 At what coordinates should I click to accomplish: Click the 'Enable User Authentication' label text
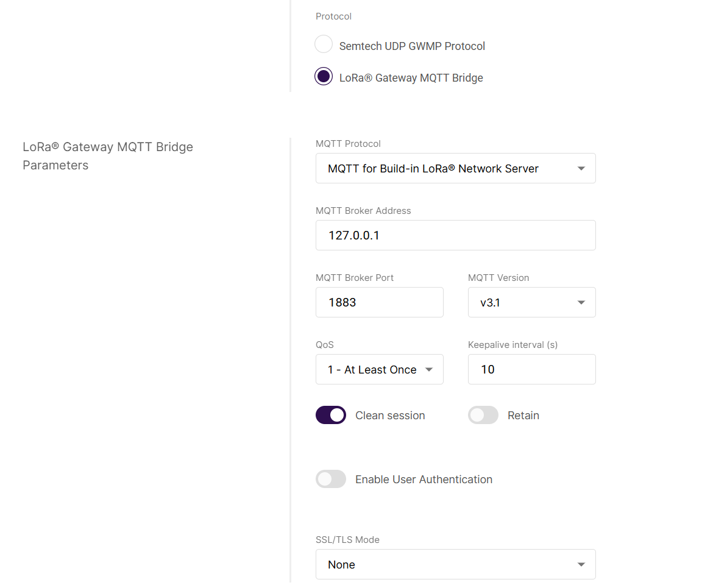[x=424, y=480]
